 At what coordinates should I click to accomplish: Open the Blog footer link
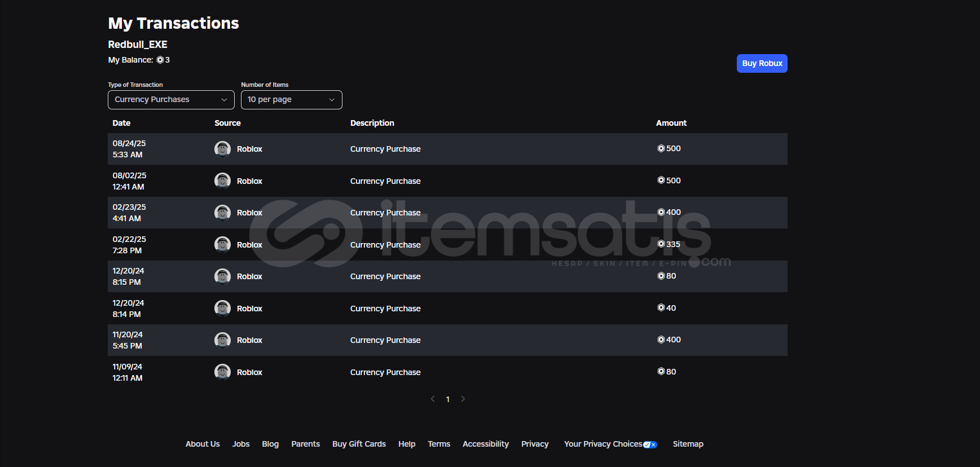click(x=270, y=444)
